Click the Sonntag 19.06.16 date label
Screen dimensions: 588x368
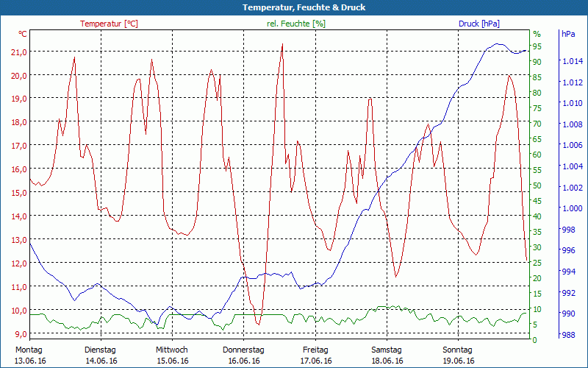pyautogui.click(x=457, y=355)
